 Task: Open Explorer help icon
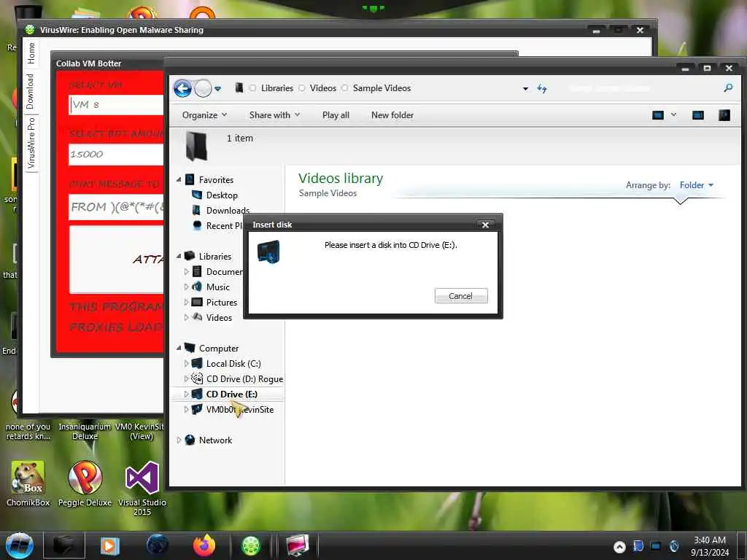[724, 115]
